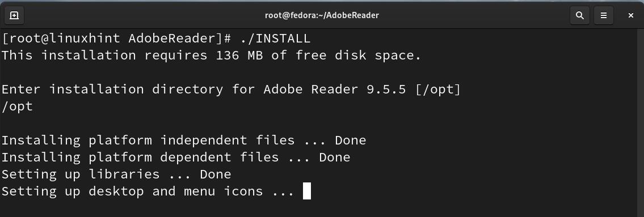Open the hamburger menu in the header bar
This screenshot has width=644, height=217.
click(x=603, y=16)
